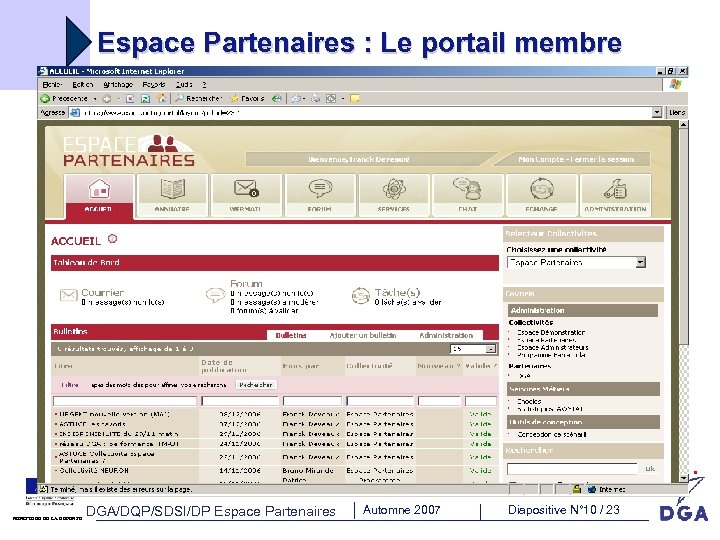The width and height of the screenshot is (720, 540).
Task: Click the Rechercher sidebar search input
Action: pos(572,469)
